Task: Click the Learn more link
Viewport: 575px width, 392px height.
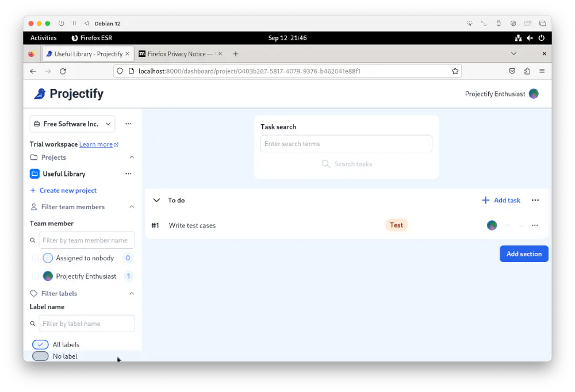Action: coord(99,144)
